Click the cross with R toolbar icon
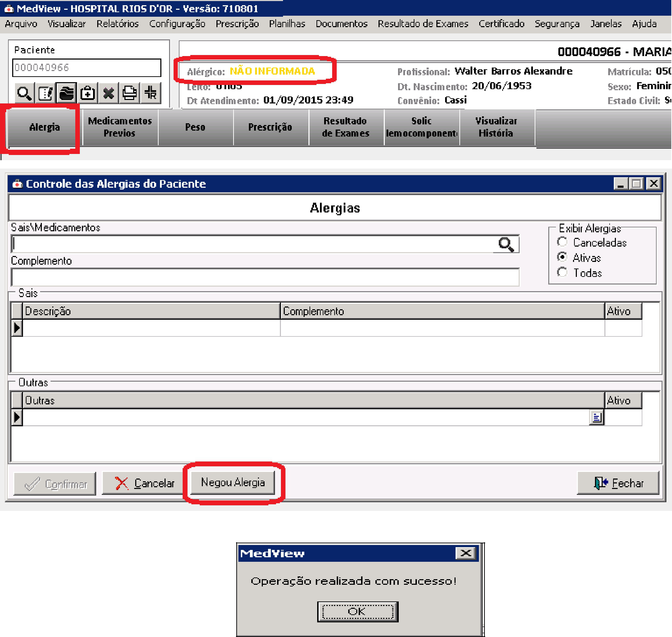The height and width of the screenshot is (637, 672). pyautogui.click(x=151, y=93)
